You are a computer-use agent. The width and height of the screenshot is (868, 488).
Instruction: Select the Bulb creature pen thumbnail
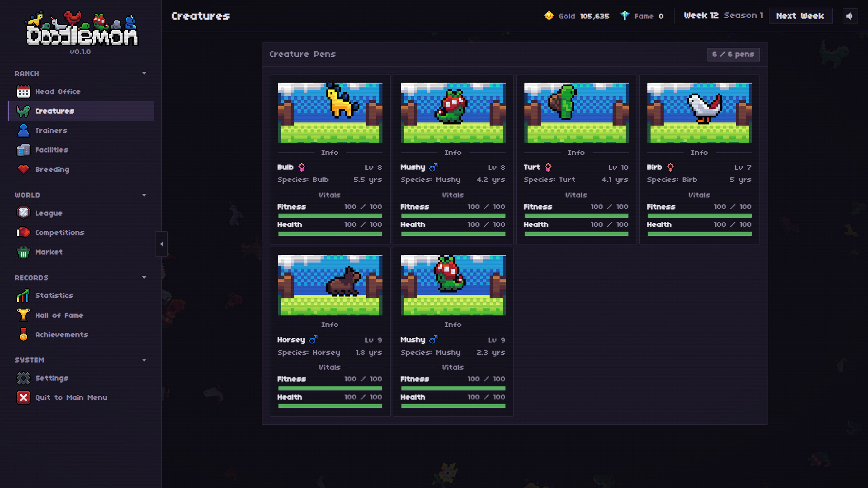point(330,113)
